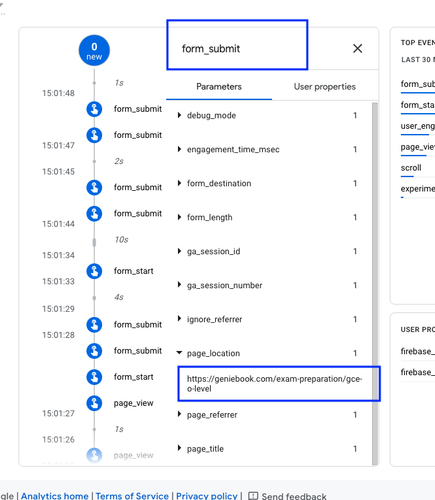Select the form_submit event icon directly above the 2s gap
The height and width of the screenshot is (500, 435).
94,135
